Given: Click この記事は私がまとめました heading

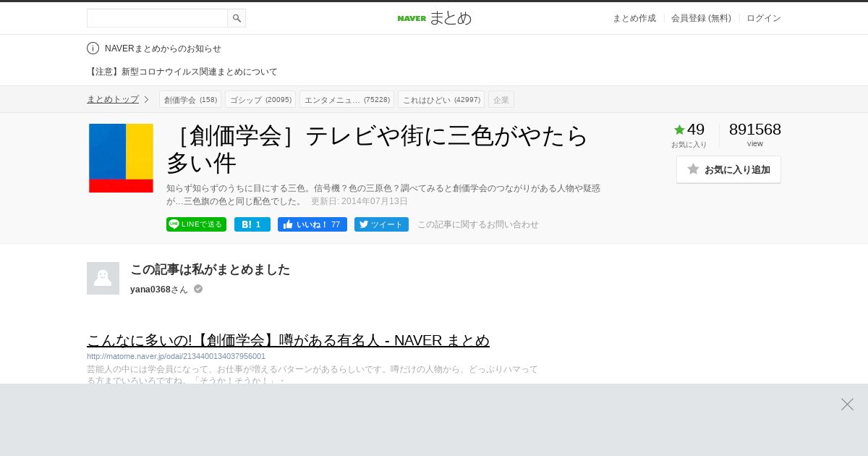Looking at the screenshot, I should [210, 269].
